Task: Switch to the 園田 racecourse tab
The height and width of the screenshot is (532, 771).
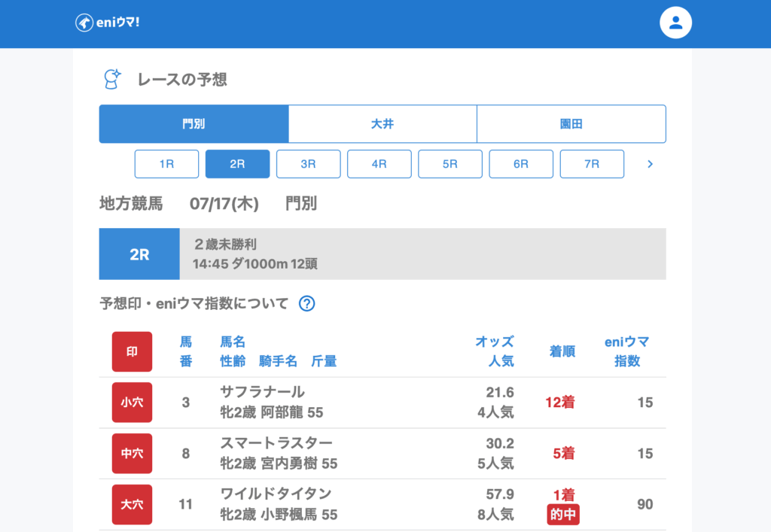Action: click(571, 124)
